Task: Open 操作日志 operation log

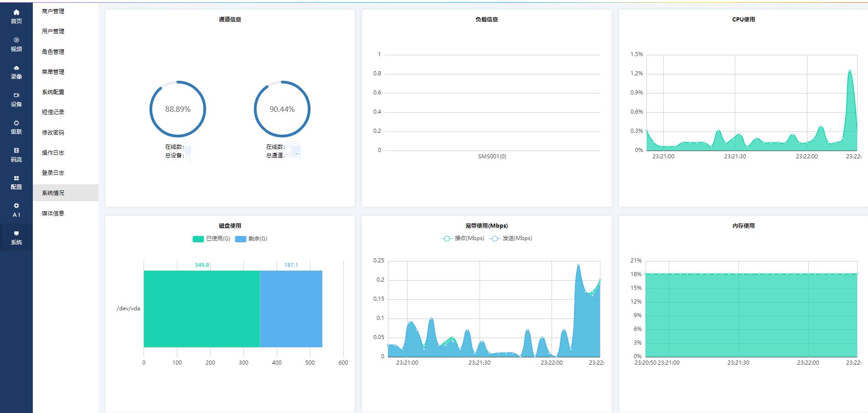Action: 53,153
